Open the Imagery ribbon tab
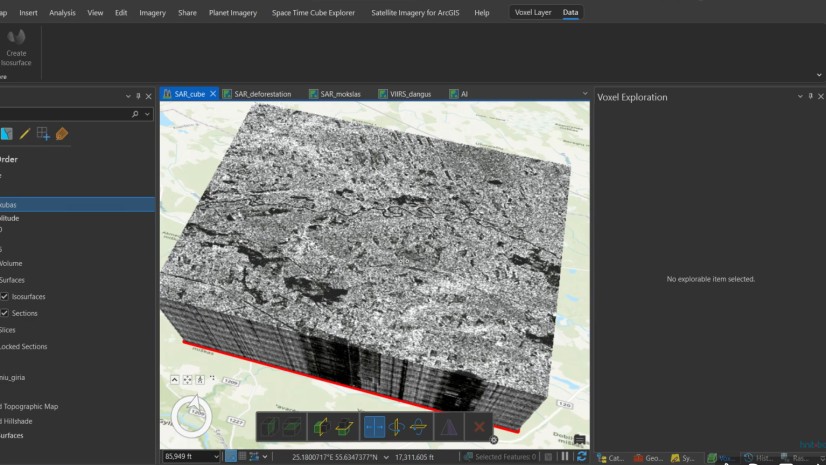This screenshot has width=826, height=465. point(152,13)
